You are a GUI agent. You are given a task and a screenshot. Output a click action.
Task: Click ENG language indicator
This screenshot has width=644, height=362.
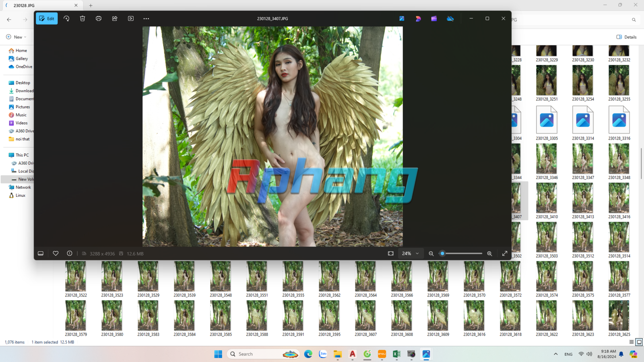point(568,354)
